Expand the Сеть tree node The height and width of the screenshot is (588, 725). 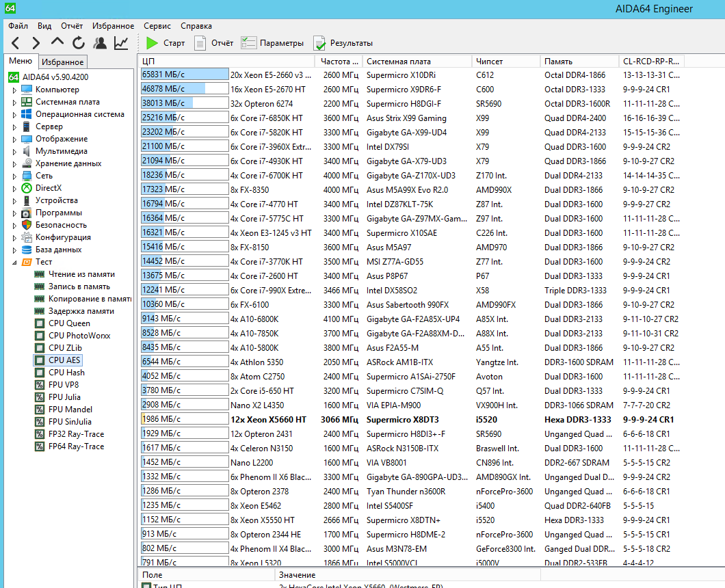pyautogui.click(x=14, y=176)
